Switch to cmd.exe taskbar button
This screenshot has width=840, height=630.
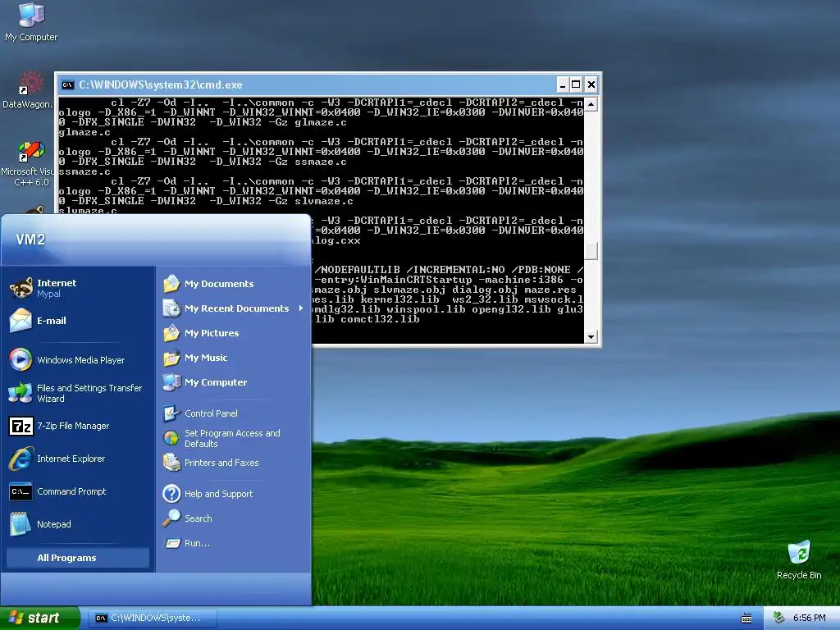coord(152,618)
